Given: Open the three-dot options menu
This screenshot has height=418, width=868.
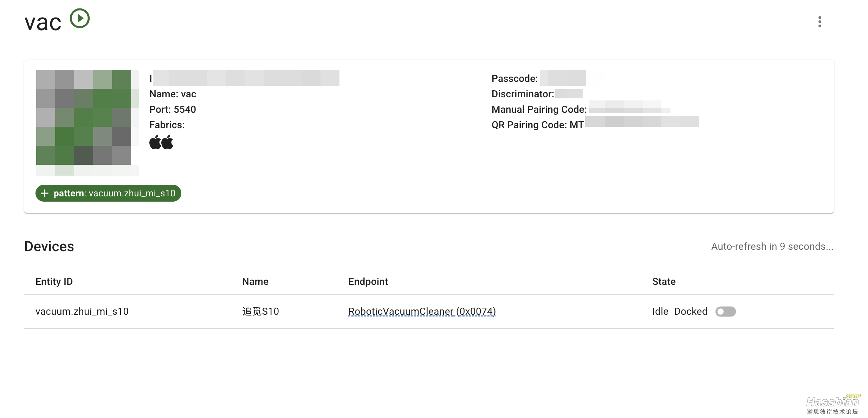Looking at the screenshot, I should click(820, 22).
